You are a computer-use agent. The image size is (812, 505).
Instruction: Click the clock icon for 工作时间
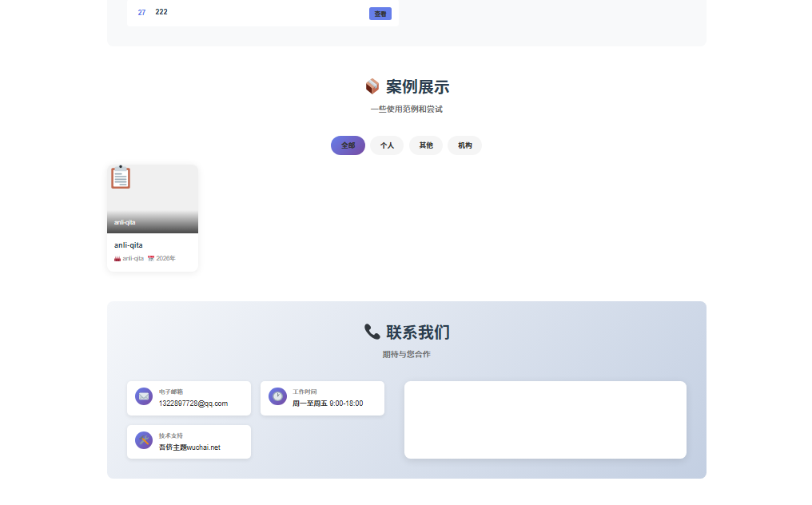point(277,396)
